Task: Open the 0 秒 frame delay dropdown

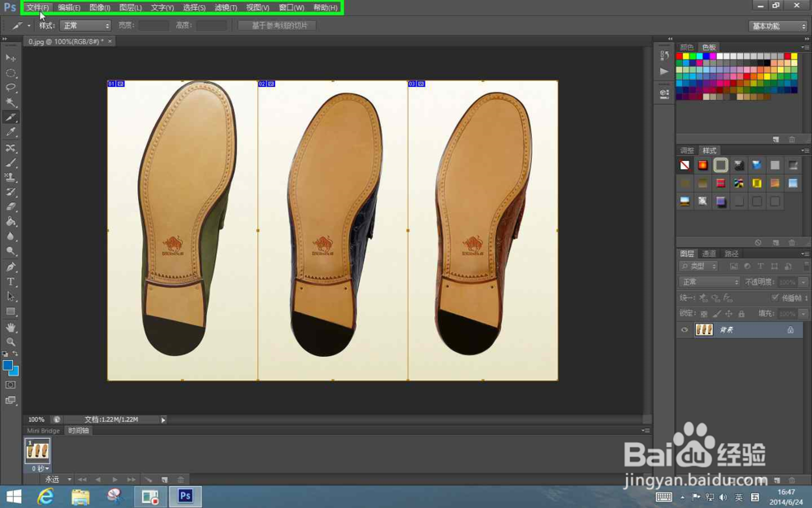Action: pos(41,469)
